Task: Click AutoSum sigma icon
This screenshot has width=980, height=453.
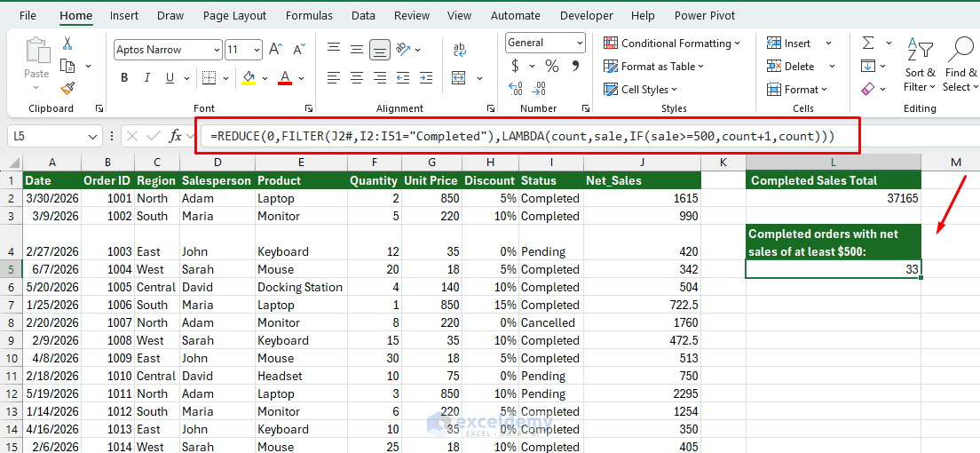Action: click(x=868, y=44)
